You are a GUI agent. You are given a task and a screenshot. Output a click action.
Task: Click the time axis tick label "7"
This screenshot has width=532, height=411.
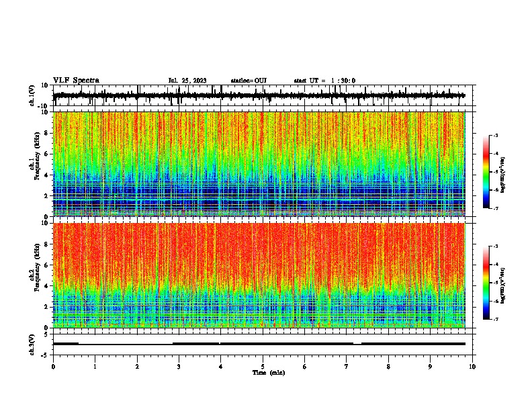point(347,367)
